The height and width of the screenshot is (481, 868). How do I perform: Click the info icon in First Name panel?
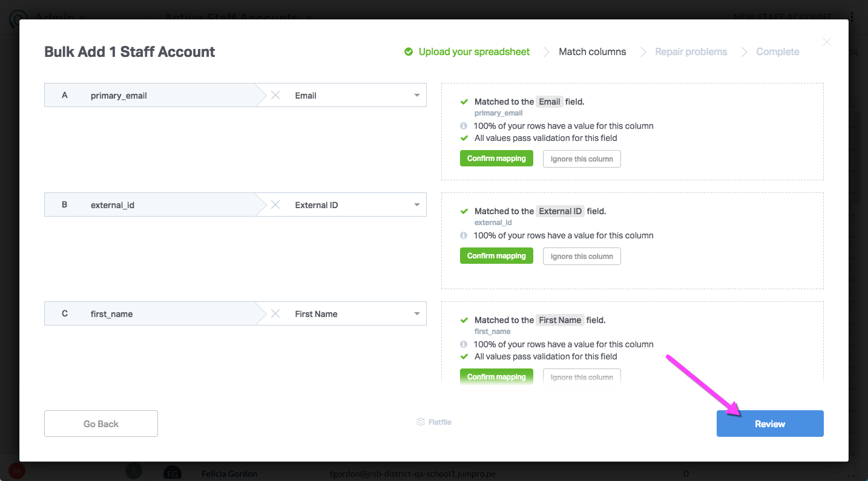point(464,344)
